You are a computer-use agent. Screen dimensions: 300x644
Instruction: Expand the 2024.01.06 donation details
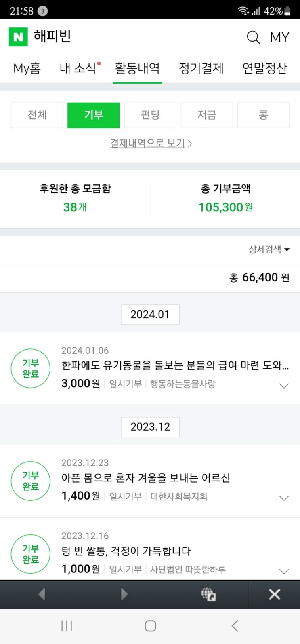tap(284, 386)
